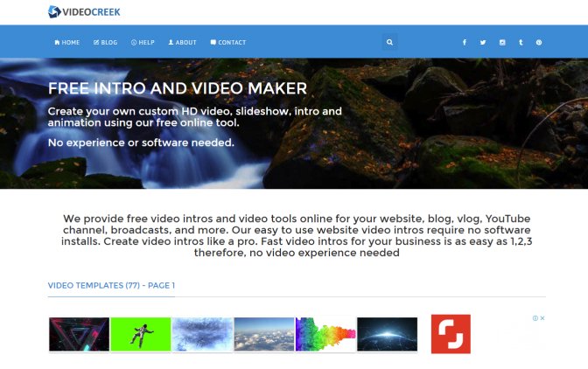This screenshot has height=369, width=588.
Task: Go to the Blog page
Action: pos(105,42)
